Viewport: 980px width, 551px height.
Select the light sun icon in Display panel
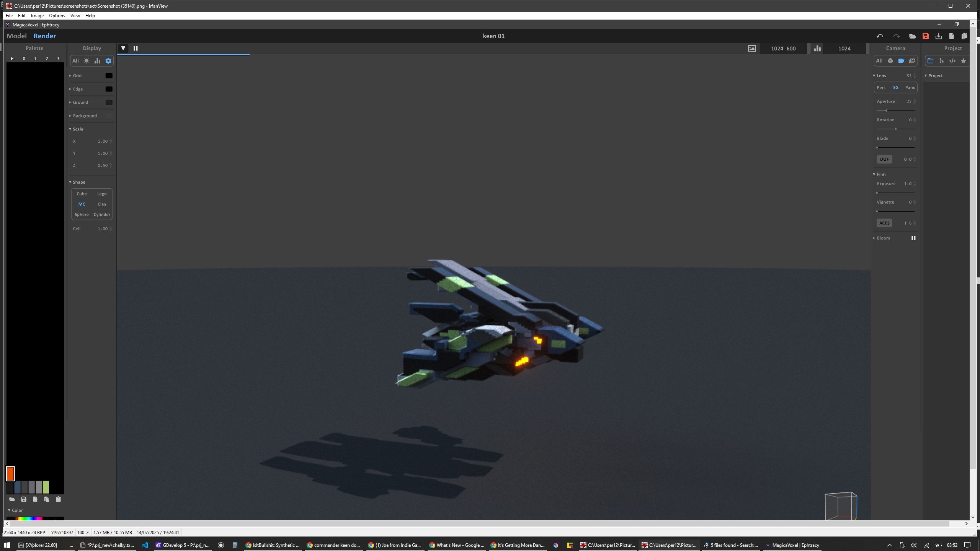tap(87, 61)
